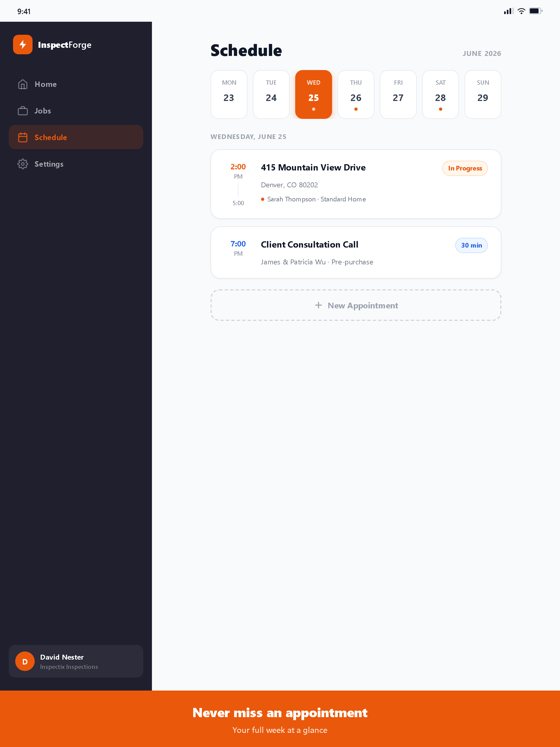The width and height of the screenshot is (560, 747).
Task: Click the plus icon in New Appointment
Action: [x=318, y=305]
